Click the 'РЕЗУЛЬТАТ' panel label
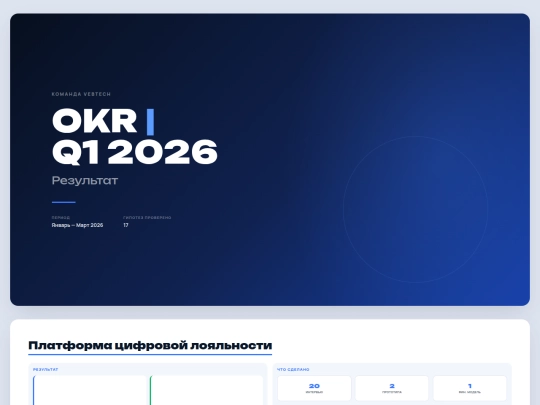Image resolution: width=540 pixels, height=405 pixels. 45,370
